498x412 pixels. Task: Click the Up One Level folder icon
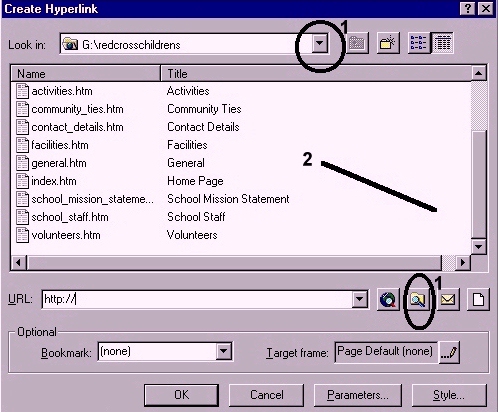coord(357,43)
